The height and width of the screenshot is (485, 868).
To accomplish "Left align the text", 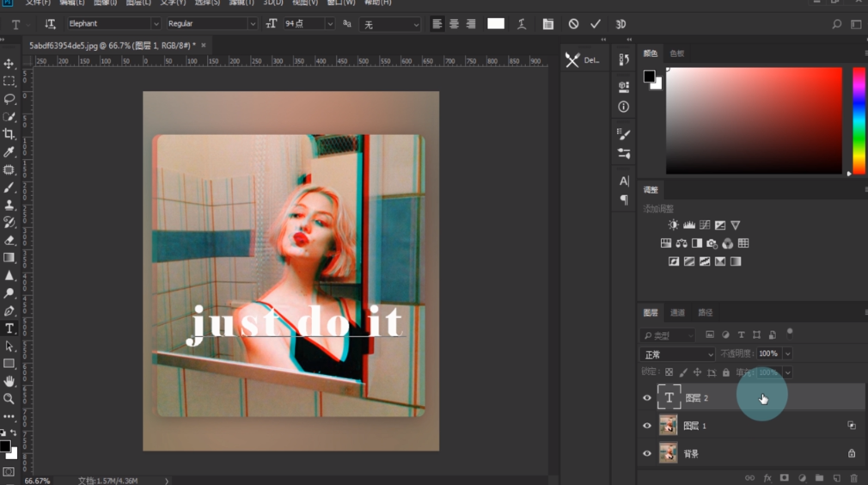I will point(437,24).
